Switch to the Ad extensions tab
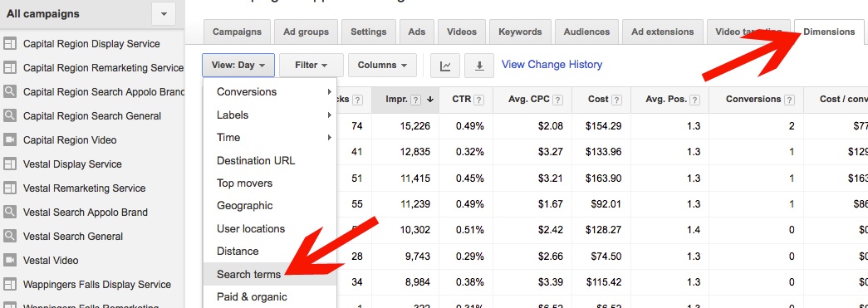868x308 pixels. pyautogui.click(x=663, y=32)
